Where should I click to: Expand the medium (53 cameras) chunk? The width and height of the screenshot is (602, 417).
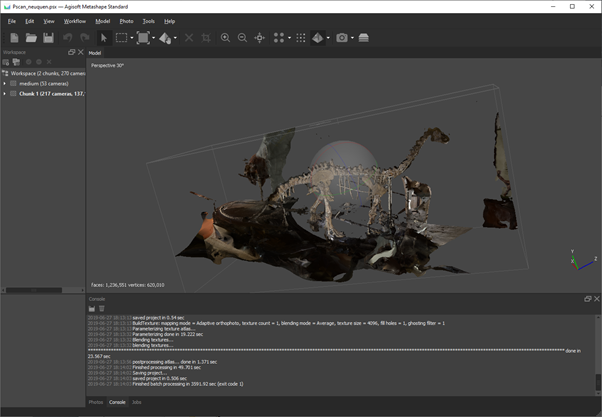pos(5,84)
